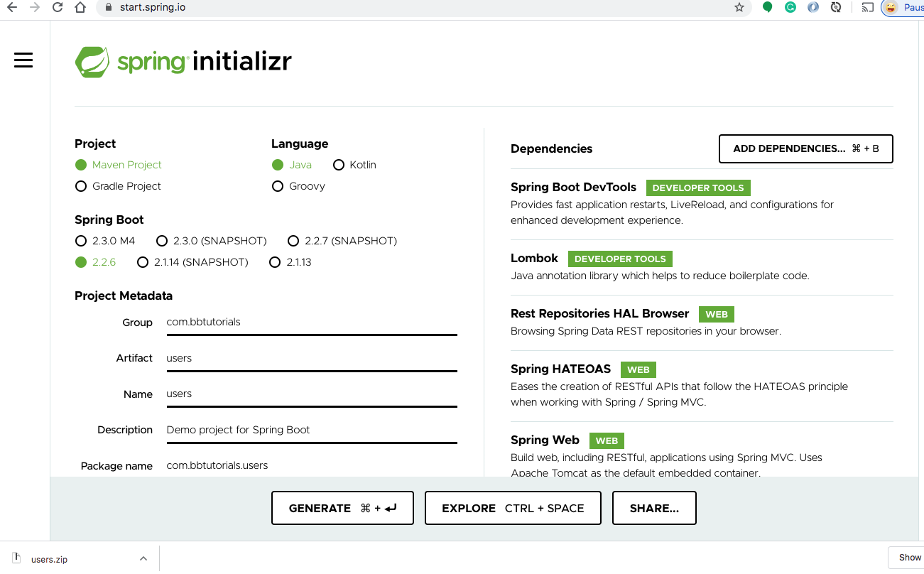Image resolution: width=924 pixels, height=574 pixels.
Task: Edit the Artifact field
Action: click(312, 359)
